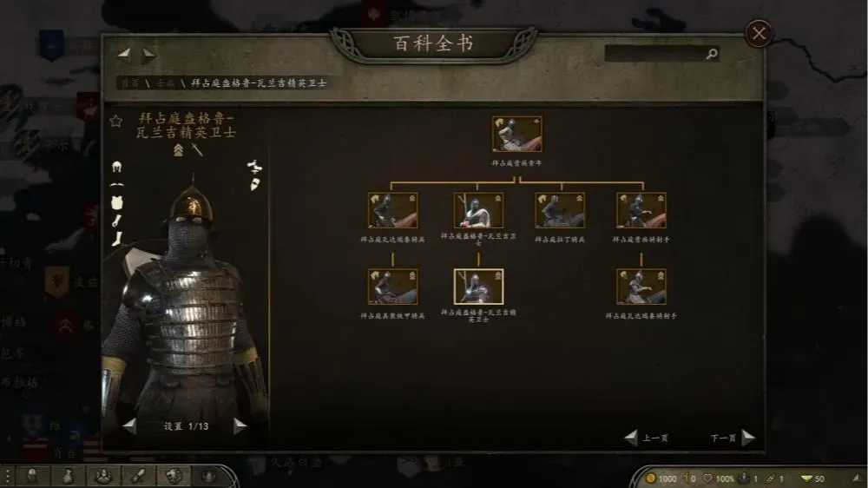Open the three-dots menu in bottom bar
Viewport: 868px width, 488px height.
(7, 477)
